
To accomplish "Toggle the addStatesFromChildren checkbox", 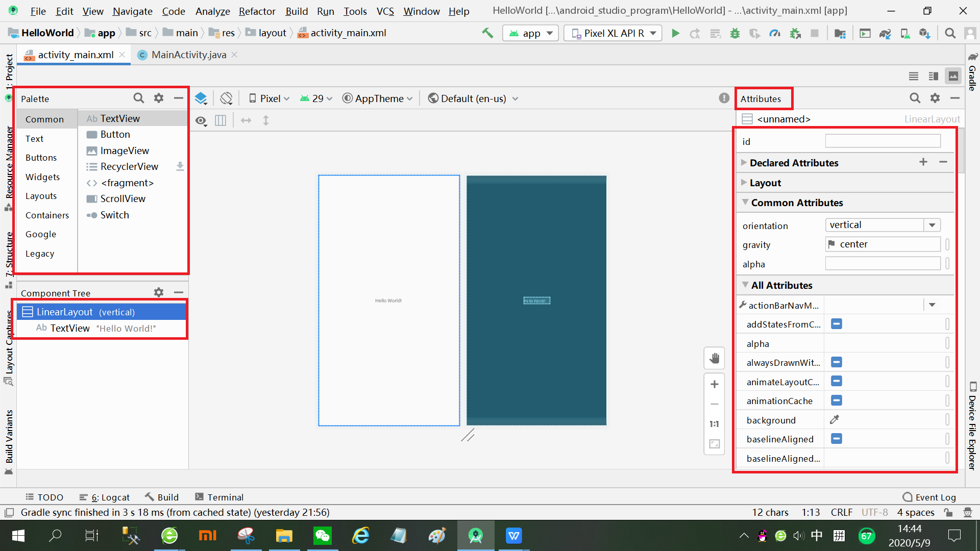I will (x=836, y=324).
